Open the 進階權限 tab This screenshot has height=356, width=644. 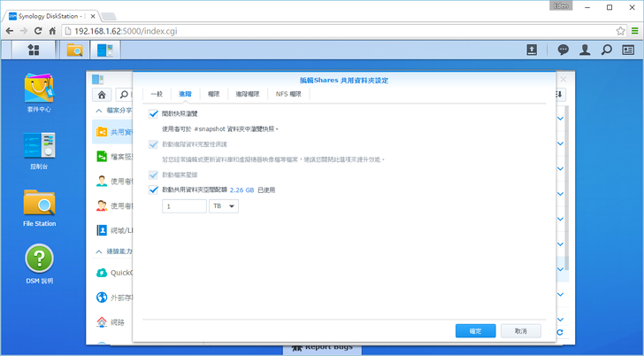point(248,94)
